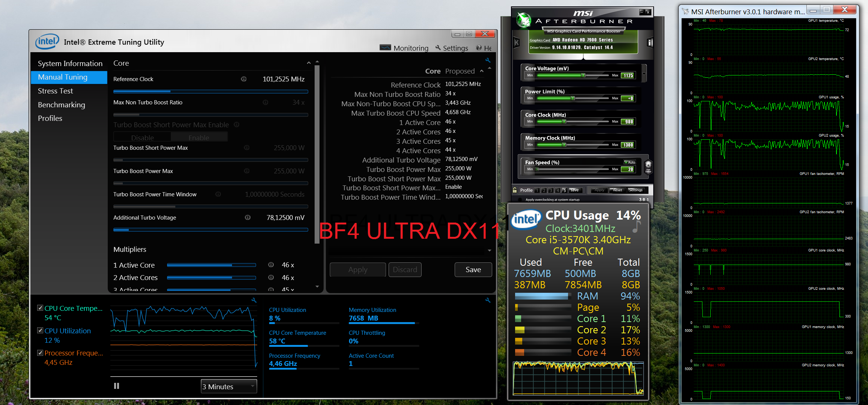Show info for Additional Turbo Voltage
The width and height of the screenshot is (868, 405).
tap(248, 218)
